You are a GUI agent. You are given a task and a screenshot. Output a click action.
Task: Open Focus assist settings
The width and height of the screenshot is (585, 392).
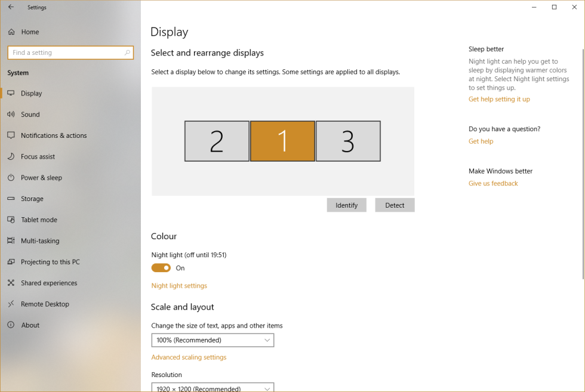[x=41, y=156]
